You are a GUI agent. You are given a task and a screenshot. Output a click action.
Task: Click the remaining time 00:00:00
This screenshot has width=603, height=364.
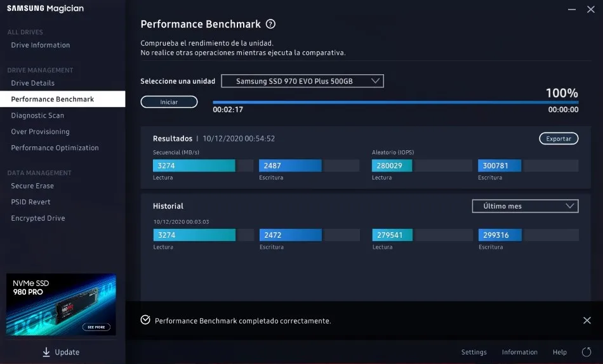pos(563,110)
